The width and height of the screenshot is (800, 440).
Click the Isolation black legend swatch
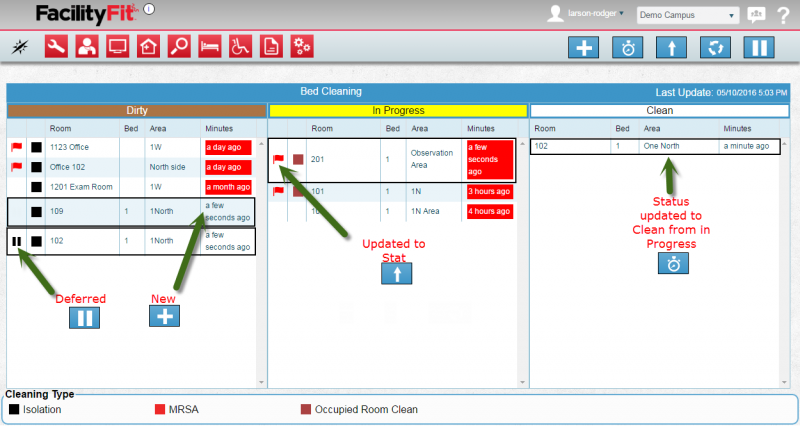(14, 409)
